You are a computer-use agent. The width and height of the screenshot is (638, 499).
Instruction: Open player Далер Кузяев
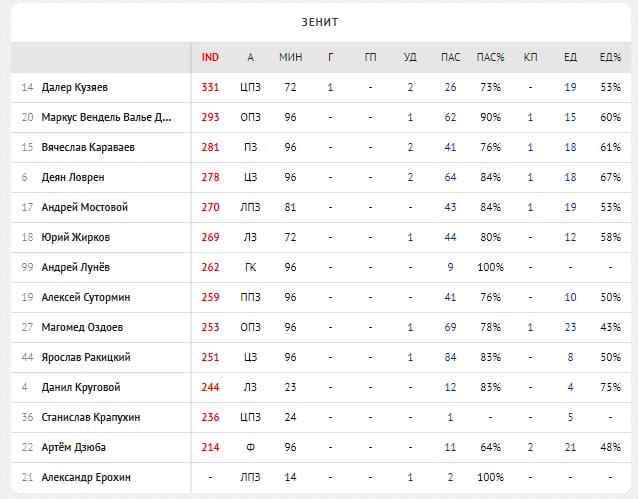[x=74, y=88]
